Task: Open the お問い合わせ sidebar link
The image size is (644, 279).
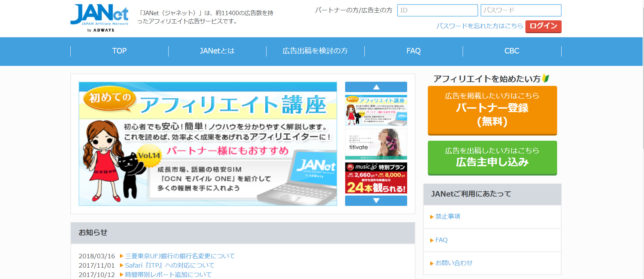Action: point(454,263)
